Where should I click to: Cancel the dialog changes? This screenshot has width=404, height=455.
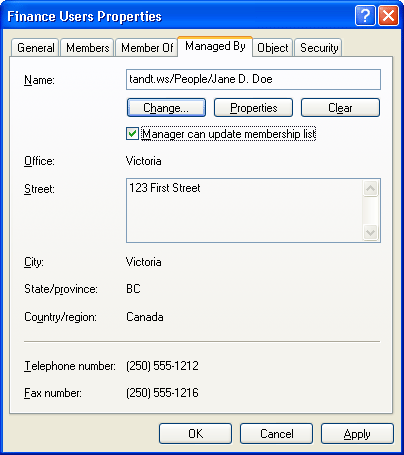tap(276, 434)
